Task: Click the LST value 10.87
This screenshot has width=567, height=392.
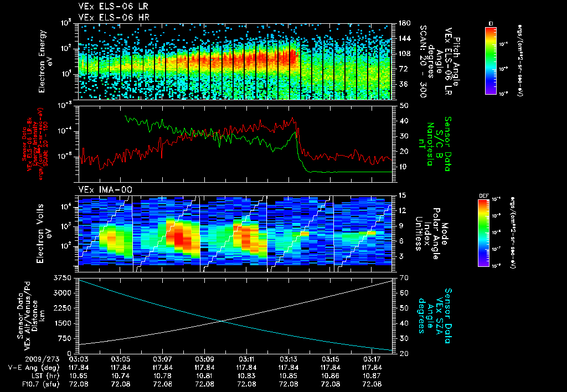Action: pyautogui.click(x=372, y=376)
